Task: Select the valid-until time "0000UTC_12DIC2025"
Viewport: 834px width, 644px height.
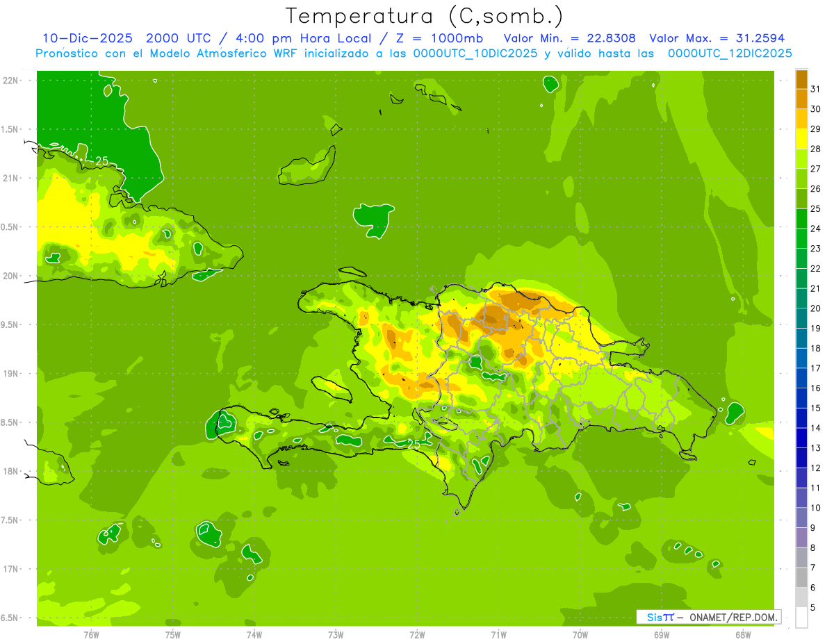Action: click(x=730, y=53)
